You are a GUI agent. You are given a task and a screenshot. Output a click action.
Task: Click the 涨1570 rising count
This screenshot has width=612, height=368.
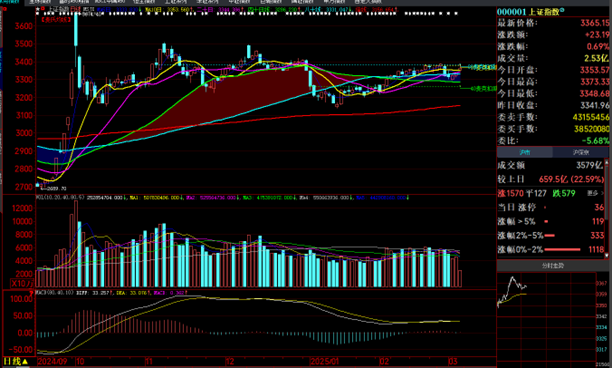coord(510,193)
